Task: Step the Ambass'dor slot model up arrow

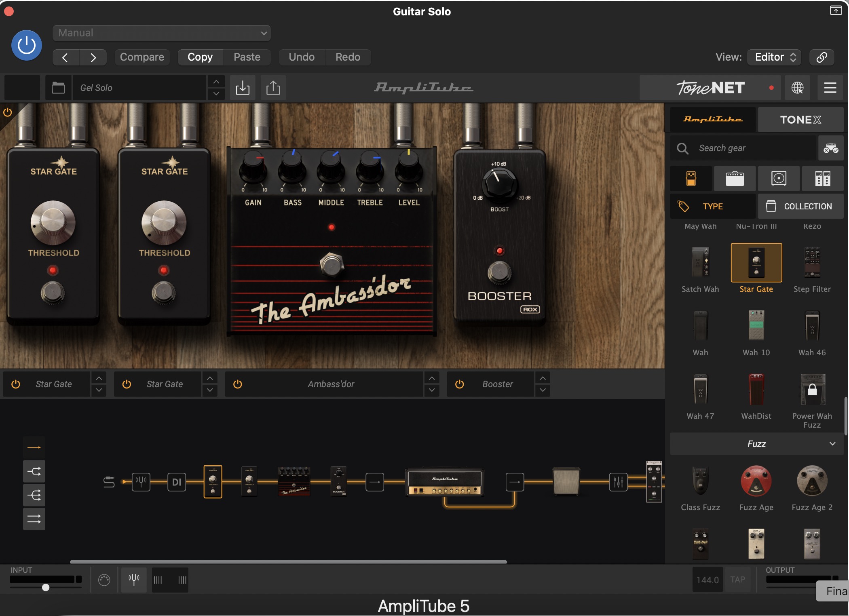Action: [x=431, y=378]
